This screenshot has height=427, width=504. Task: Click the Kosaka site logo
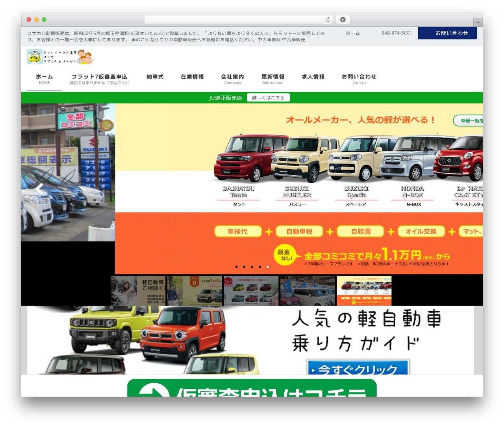click(x=61, y=57)
